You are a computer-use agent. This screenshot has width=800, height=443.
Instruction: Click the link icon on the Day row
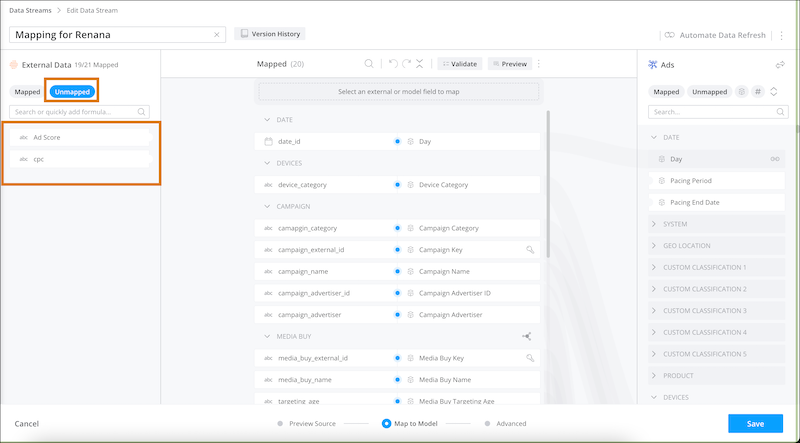[x=774, y=159]
